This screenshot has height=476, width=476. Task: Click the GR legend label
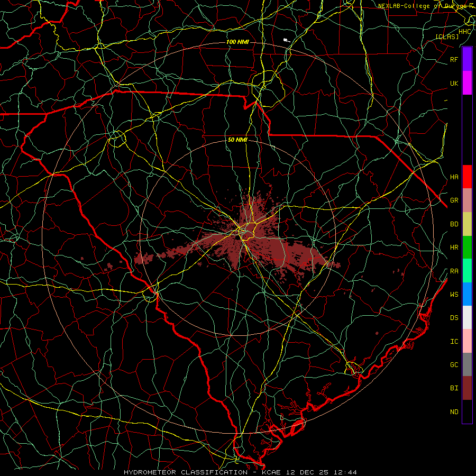tap(454, 200)
